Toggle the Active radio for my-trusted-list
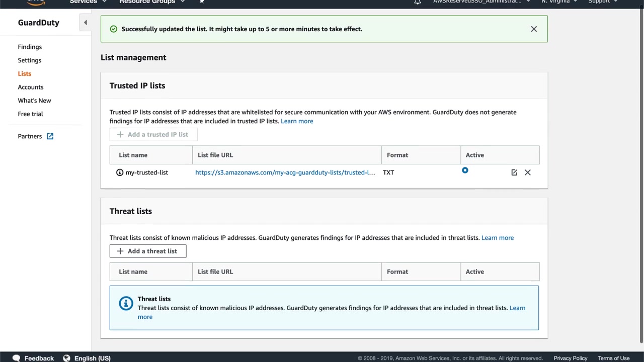This screenshot has height=362, width=644. coord(465,170)
